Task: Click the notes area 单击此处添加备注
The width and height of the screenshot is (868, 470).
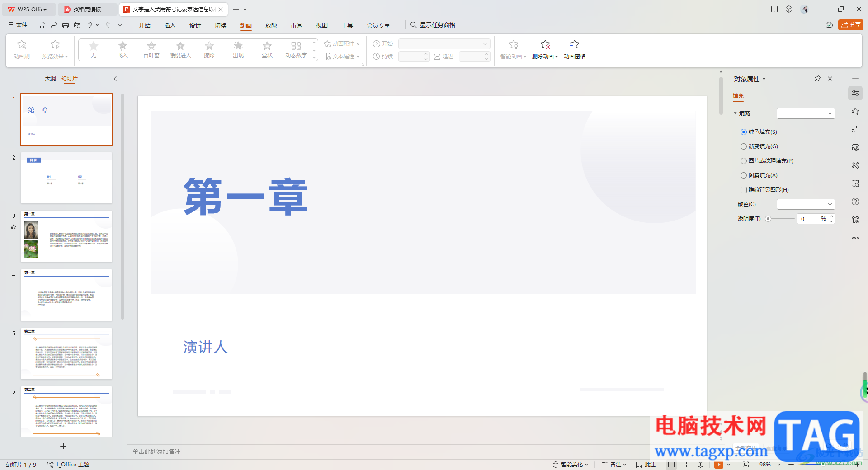Action: point(156,451)
